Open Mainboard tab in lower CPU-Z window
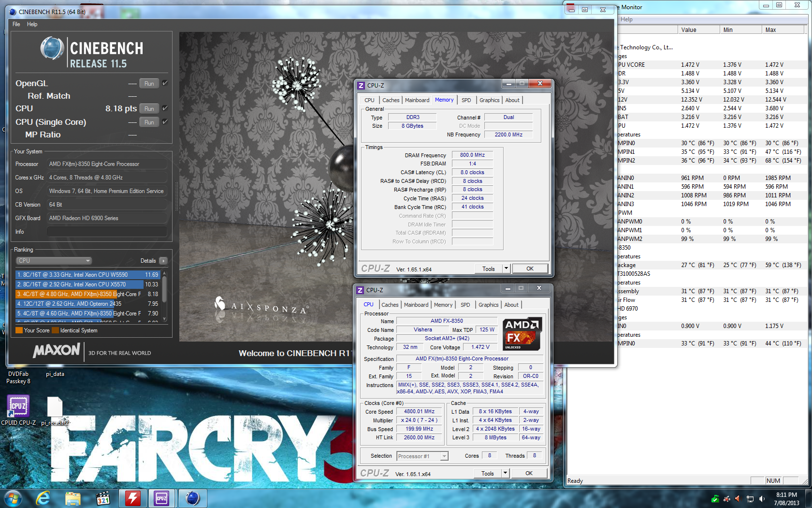The width and height of the screenshot is (812, 508). coord(416,305)
